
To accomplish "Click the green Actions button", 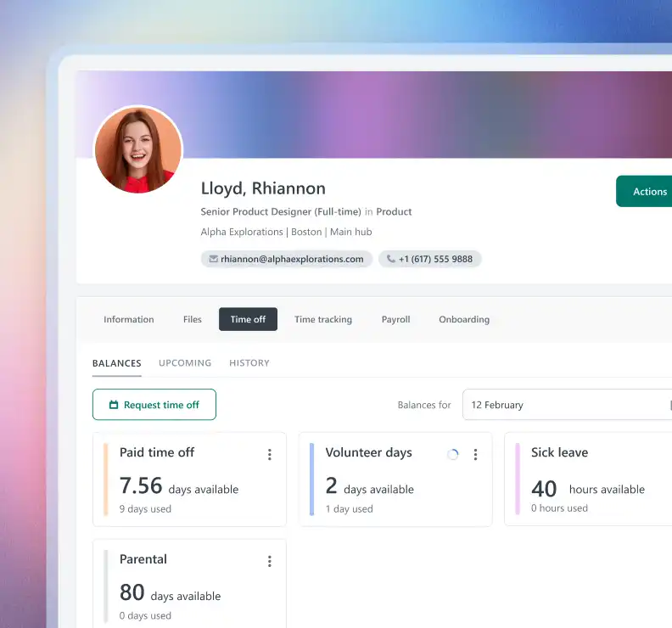I will [x=644, y=191].
